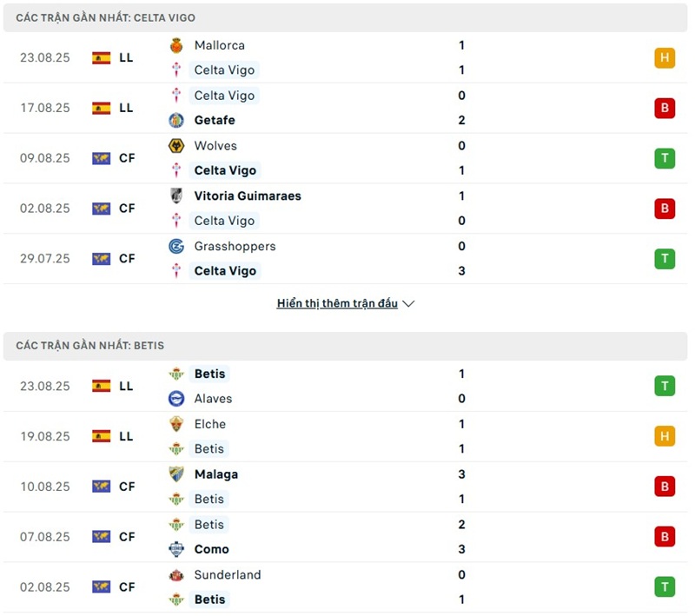Screen dimensions: 695x616
Task: Click the Sunderland club crest icon
Action: pyautogui.click(x=176, y=575)
